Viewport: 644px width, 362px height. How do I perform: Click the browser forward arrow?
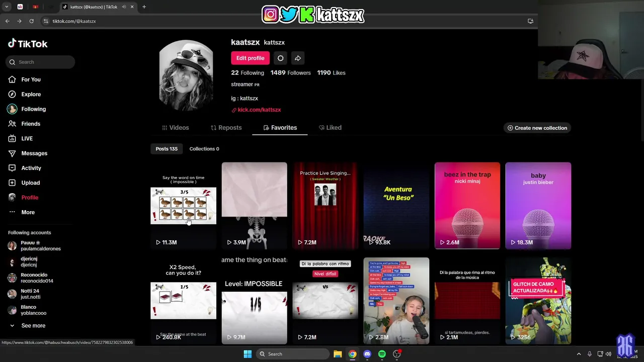click(19, 21)
